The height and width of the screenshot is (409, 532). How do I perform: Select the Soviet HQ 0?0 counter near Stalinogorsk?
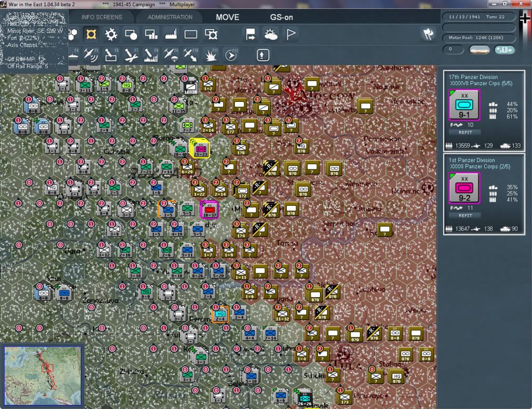pos(396,376)
